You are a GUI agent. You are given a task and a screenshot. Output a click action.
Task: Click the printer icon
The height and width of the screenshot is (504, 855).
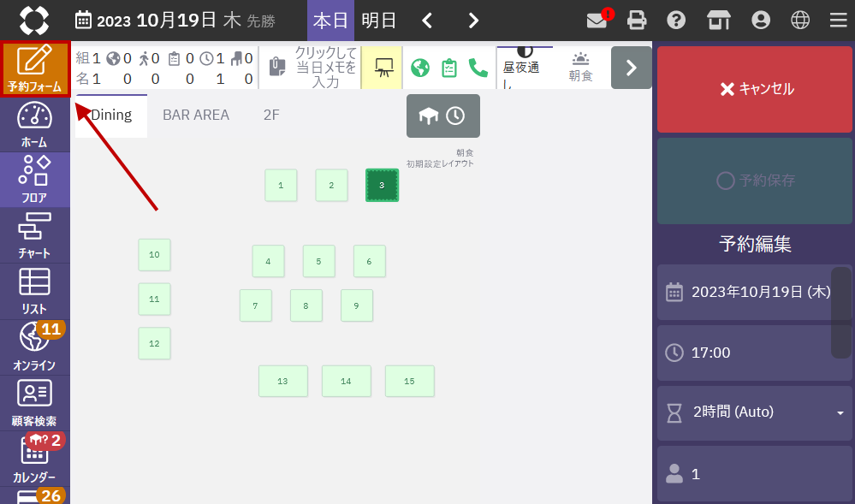coord(637,21)
